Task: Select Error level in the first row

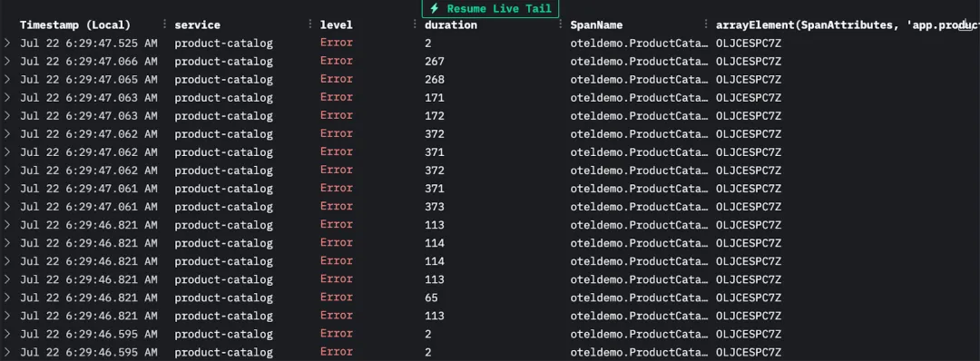Action: (x=337, y=44)
